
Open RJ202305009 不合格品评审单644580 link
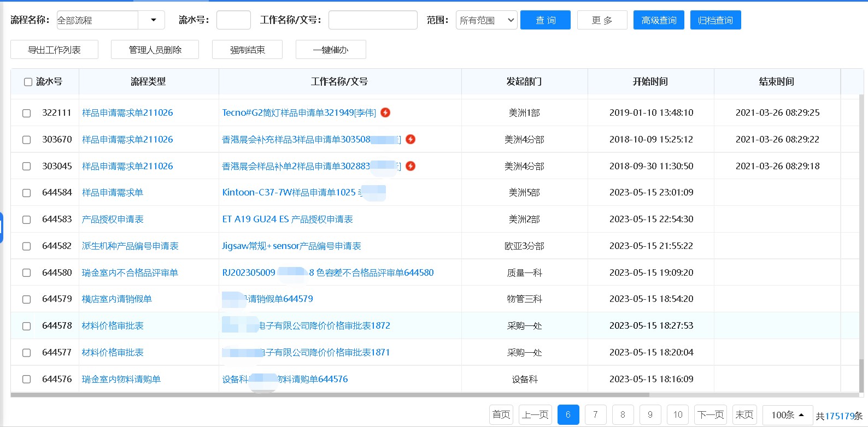point(328,272)
